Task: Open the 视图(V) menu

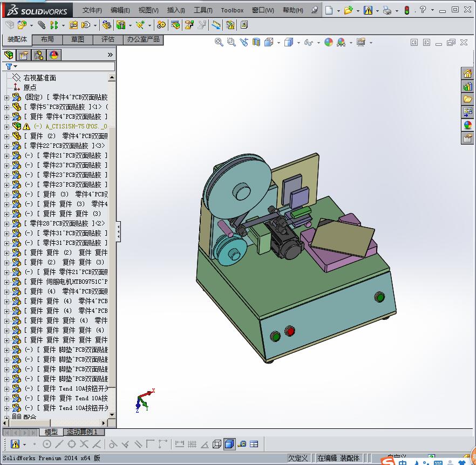Action: 148,10
